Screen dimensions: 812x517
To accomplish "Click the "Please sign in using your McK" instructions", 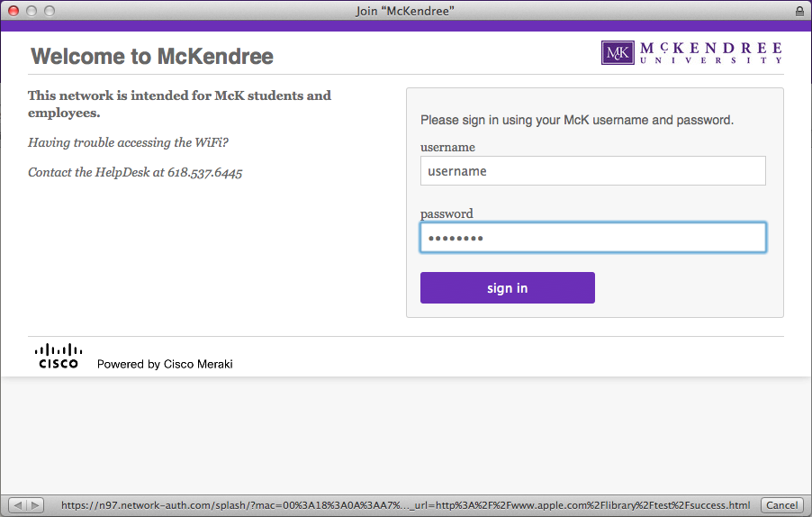I will tap(577, 120).
